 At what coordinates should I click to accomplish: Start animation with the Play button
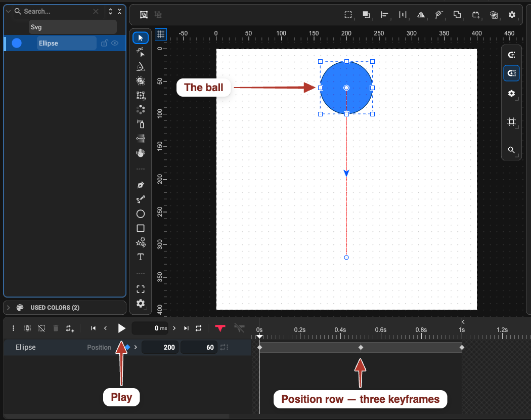pyautogui.click(x=121, y=328)
